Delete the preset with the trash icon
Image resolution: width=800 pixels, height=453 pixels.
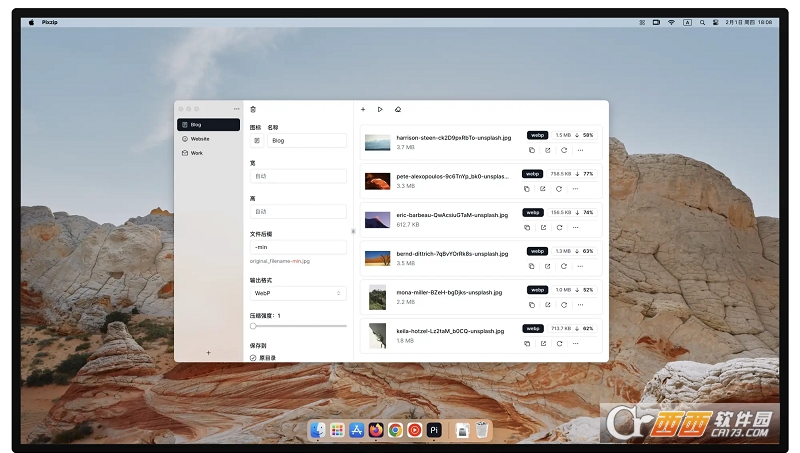point(253,109)
